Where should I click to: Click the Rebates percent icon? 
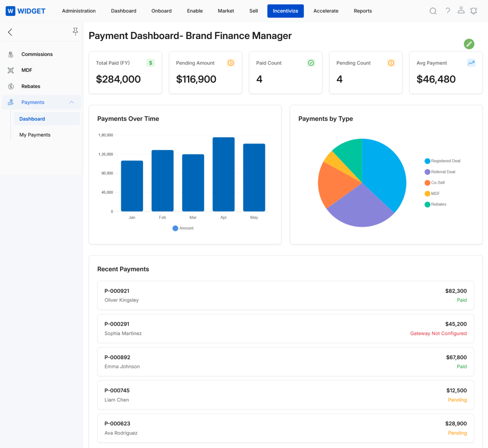click(x=11, y=86)
